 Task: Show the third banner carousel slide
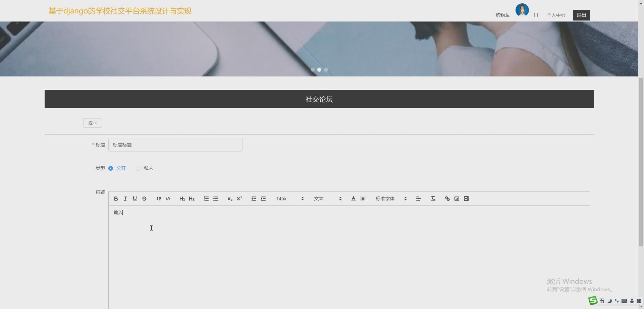(x=326, y=70)
